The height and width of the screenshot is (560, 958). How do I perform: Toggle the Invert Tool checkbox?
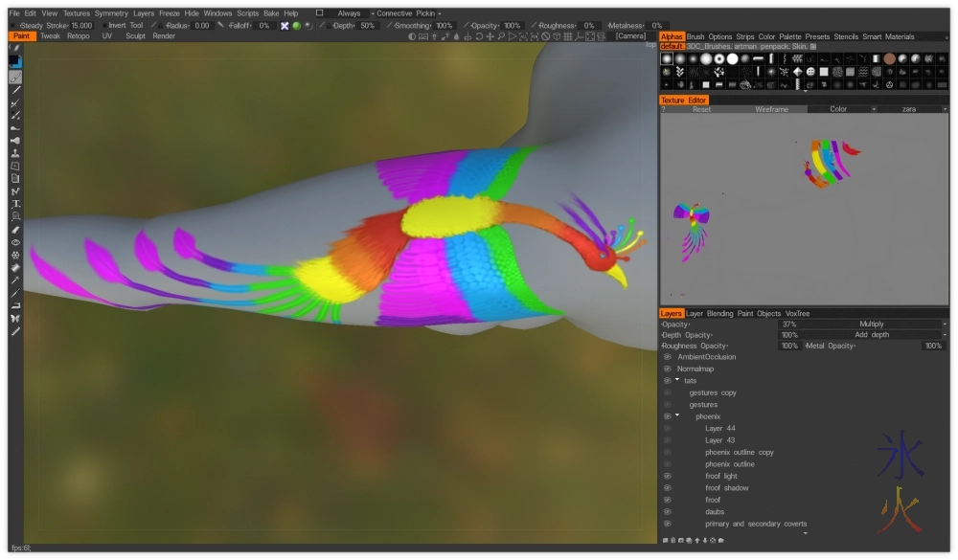tap(102, 26)
